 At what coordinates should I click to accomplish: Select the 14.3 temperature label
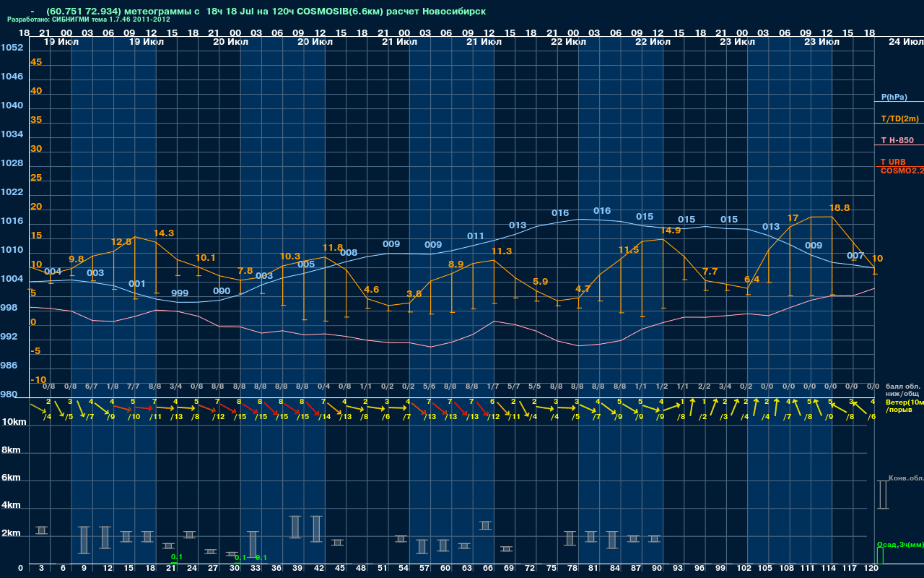[164, 233]
